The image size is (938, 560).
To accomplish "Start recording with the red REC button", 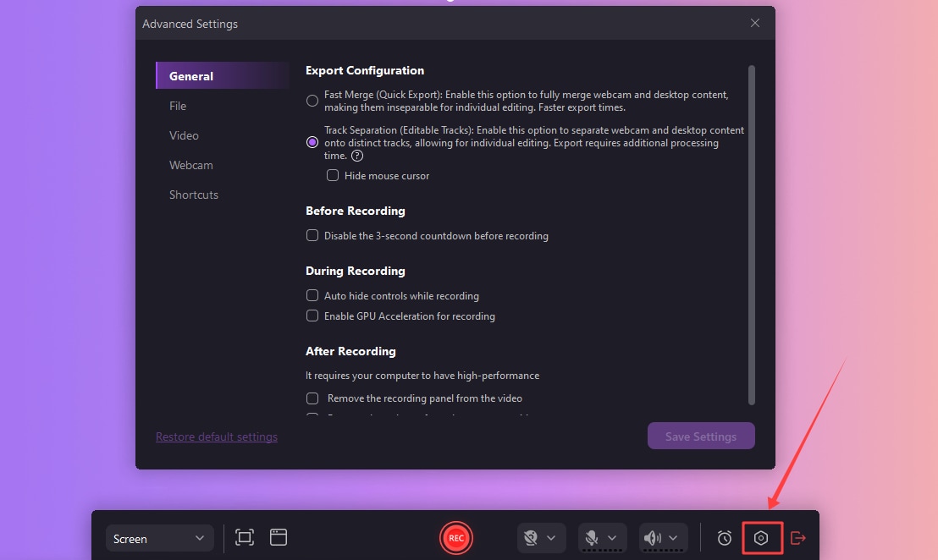I will coord(456,538).
